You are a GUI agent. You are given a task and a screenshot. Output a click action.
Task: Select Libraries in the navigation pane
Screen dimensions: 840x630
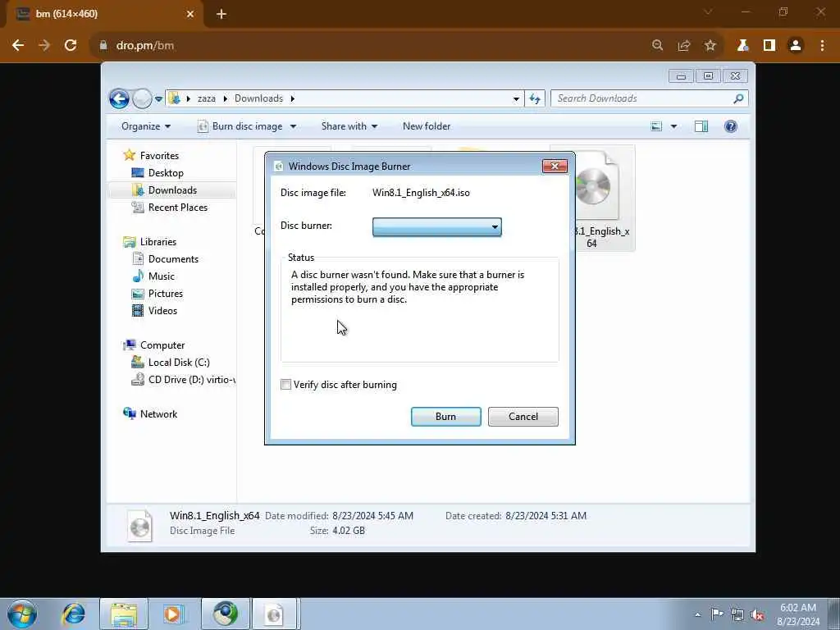point(158,242)
